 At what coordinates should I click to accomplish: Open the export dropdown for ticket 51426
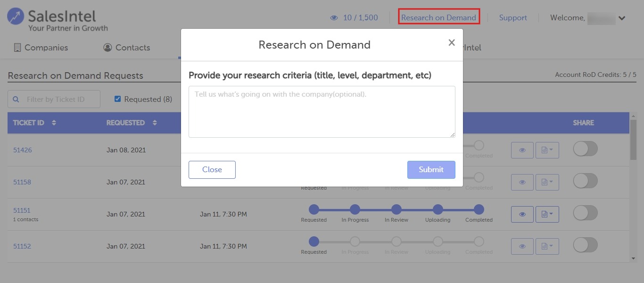(x=547, y=150)
